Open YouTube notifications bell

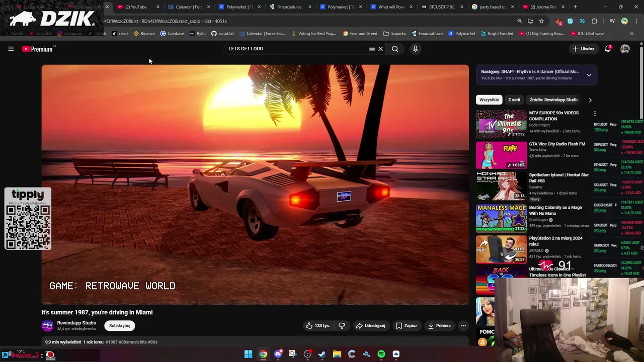click(608, 49)
